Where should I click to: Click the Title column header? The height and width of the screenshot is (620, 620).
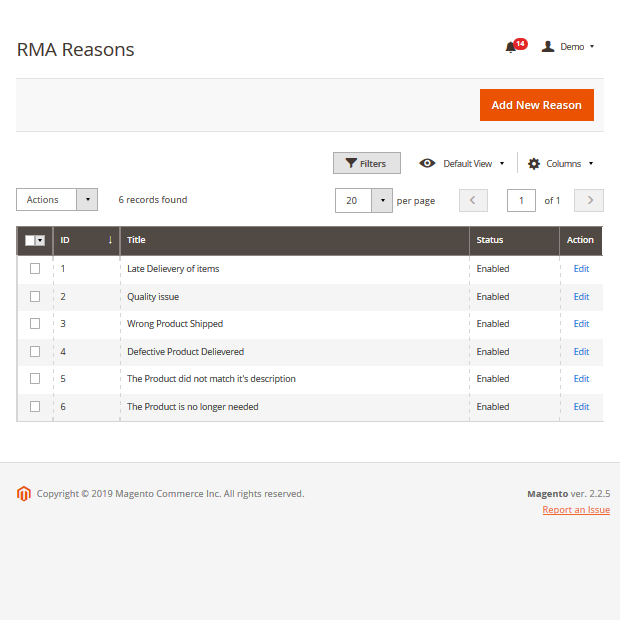(136, 240)
